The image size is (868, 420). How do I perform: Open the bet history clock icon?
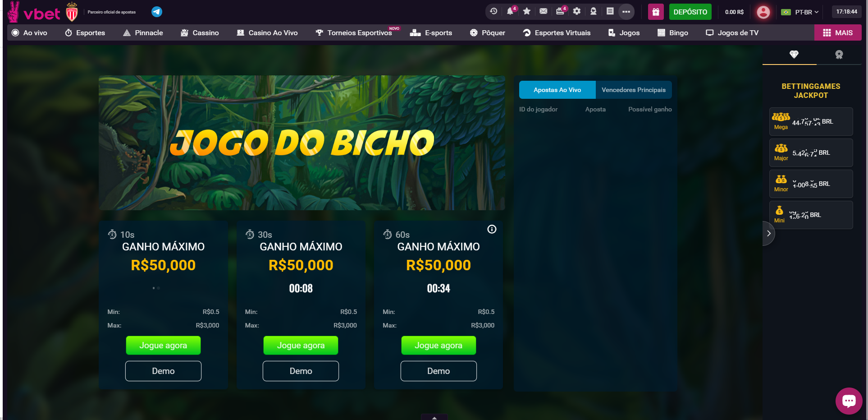[493, 11]
